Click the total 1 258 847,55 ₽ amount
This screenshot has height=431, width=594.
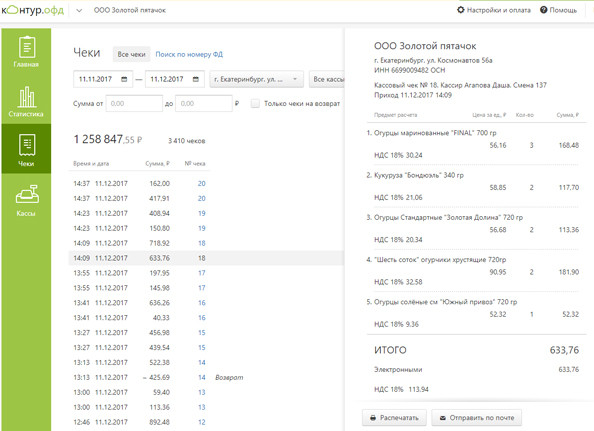click(108, 139)
